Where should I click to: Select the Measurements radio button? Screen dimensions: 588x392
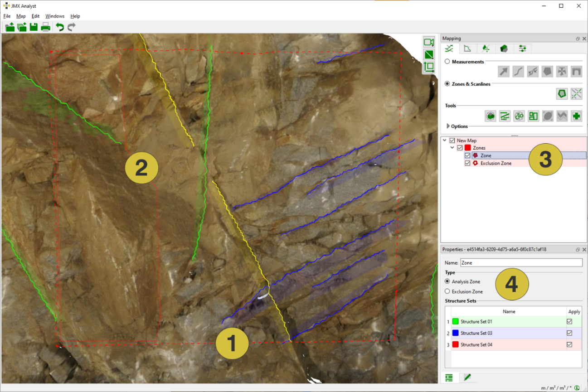point(447,62)
